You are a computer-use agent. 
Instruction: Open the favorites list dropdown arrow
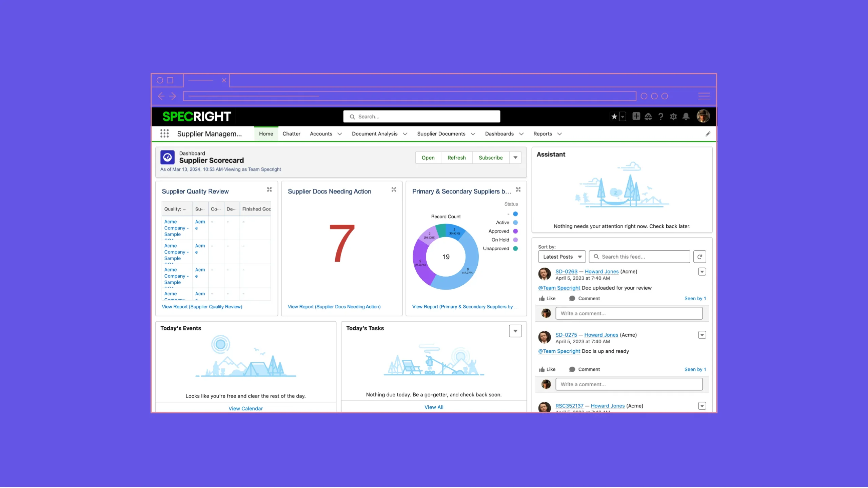click(x=623, y=117)
